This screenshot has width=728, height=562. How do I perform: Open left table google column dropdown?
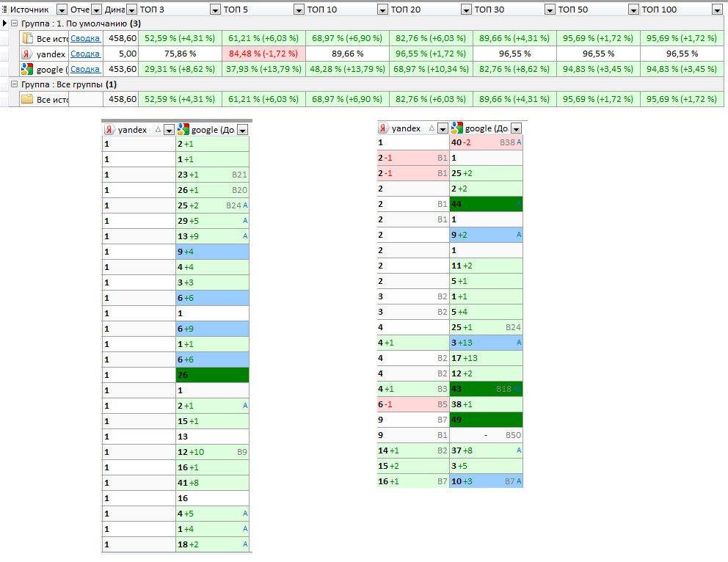click(x=242, y=130)
